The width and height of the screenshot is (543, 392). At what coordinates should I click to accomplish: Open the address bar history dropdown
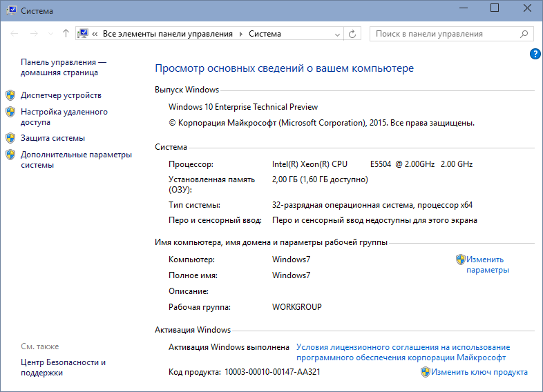coord(337,35)
